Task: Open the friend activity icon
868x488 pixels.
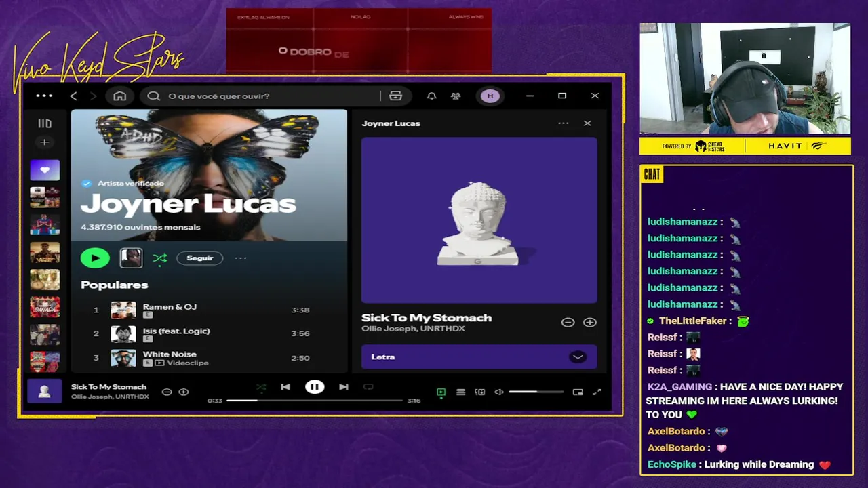Action: click(x=456, y=96)
